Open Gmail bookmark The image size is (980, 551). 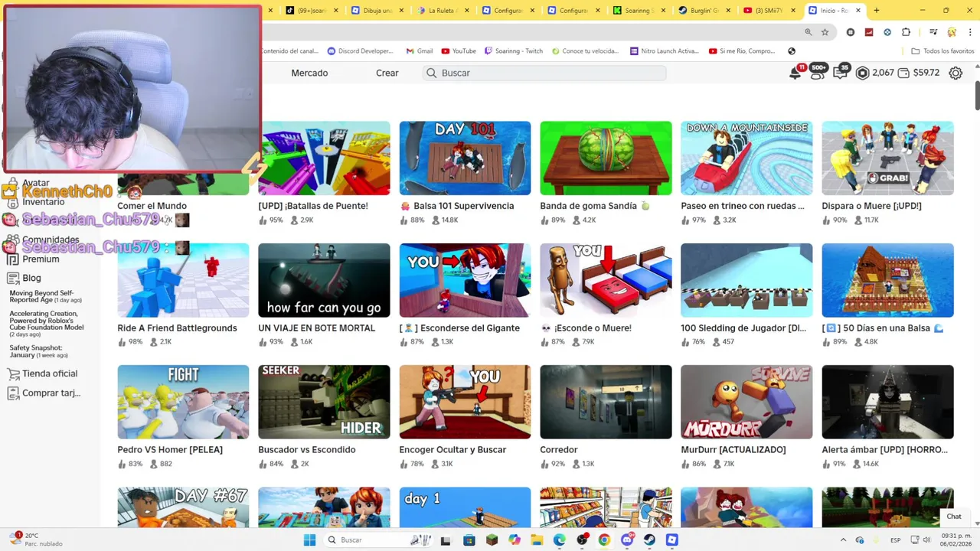pyautogui.click(x=419, y=51)
